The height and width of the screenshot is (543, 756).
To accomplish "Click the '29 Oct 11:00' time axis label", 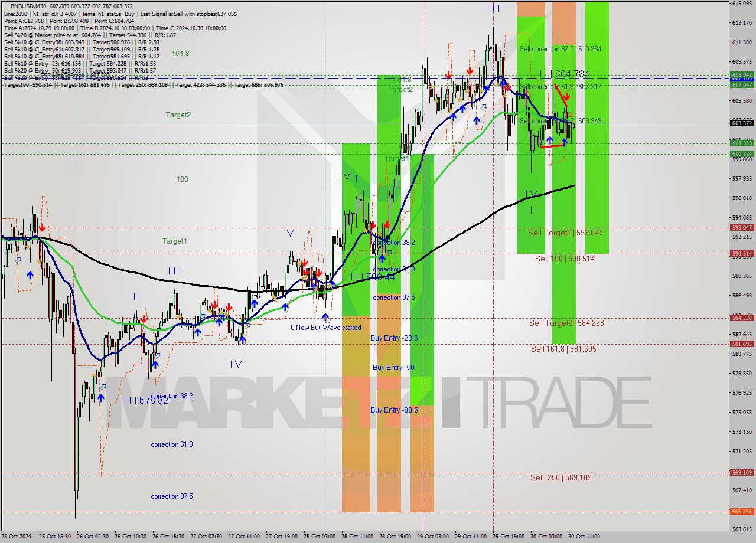I will point(471,537).
